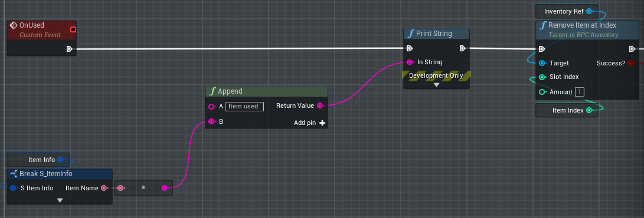The width and height of the screenshot is (644, 218).
Task: Click the Item Name output pin
Action: click(x=104, y=188)
